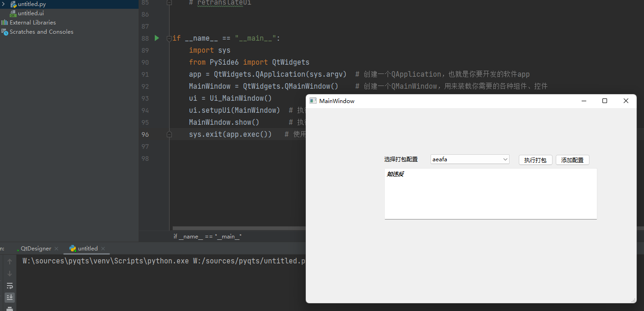Image resolution: width=644 pixels, height=311 pixels.
Task: Run the script via the green gutter arrow
Action: [156, 38]
